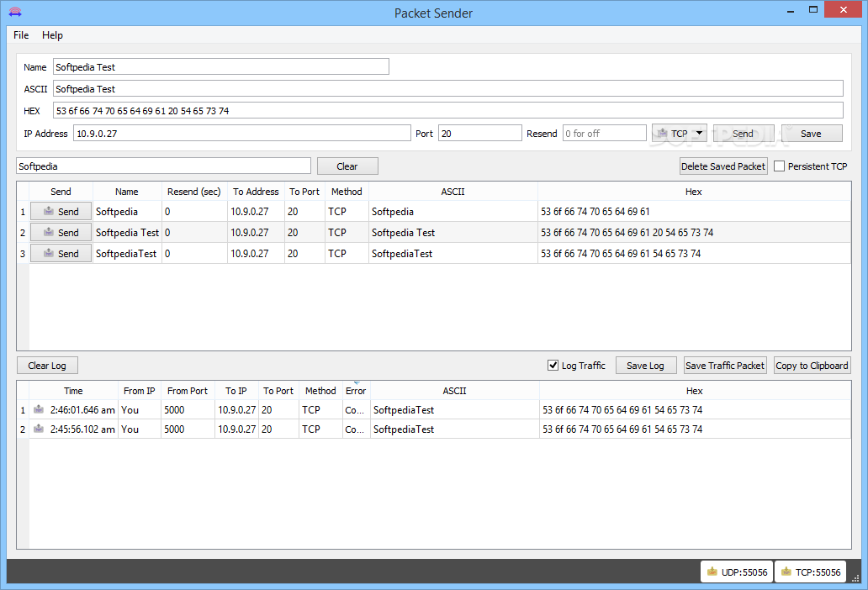Click the window resize grip in status bar corner
This screenshot has height=590, width=868.
(x=856, y=578)
